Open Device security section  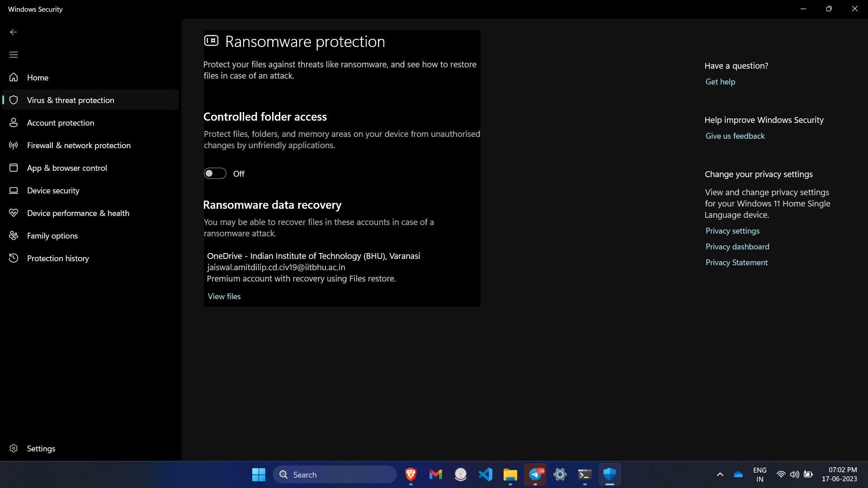coord(53,191)
